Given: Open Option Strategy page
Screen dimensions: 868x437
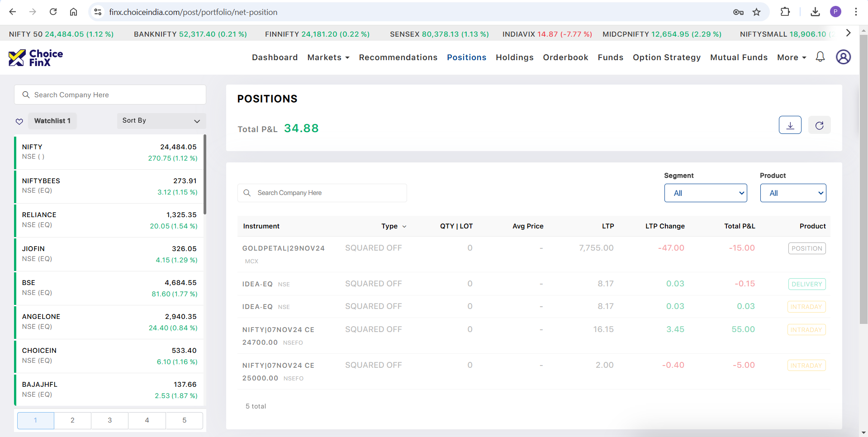Looking at the screenshot, I should pos(666,57).
